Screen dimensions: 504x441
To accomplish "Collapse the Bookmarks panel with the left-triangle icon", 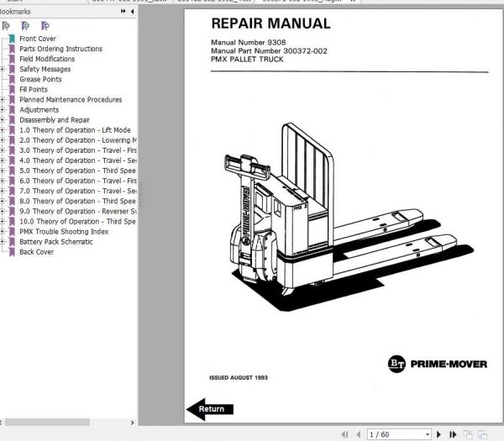I will coord(132,12).
